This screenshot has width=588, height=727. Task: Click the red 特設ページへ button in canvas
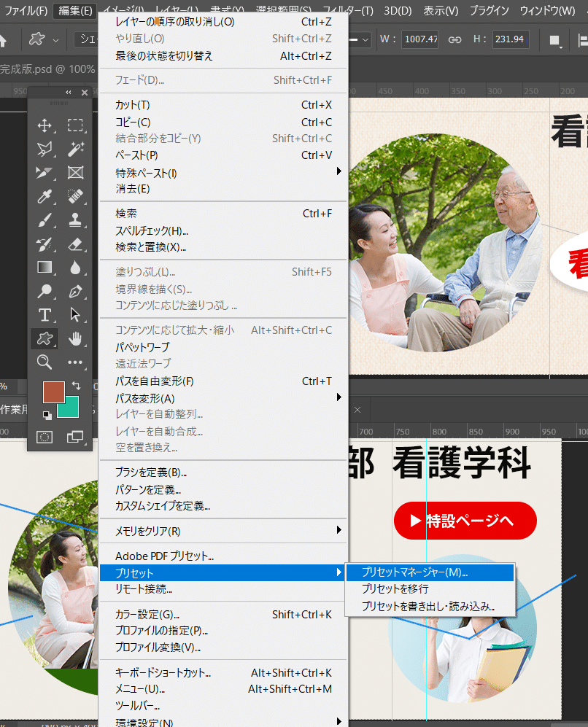click(x=465, y=521)
